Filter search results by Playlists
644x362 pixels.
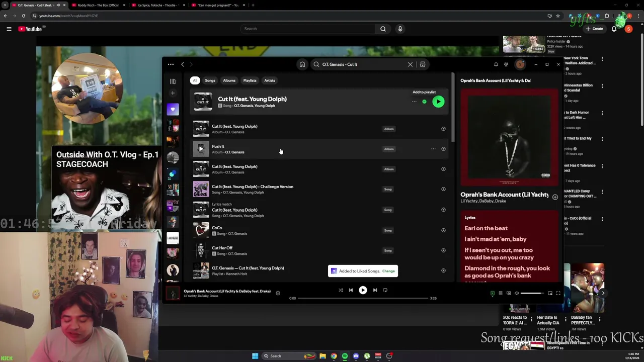click(250, 80)
